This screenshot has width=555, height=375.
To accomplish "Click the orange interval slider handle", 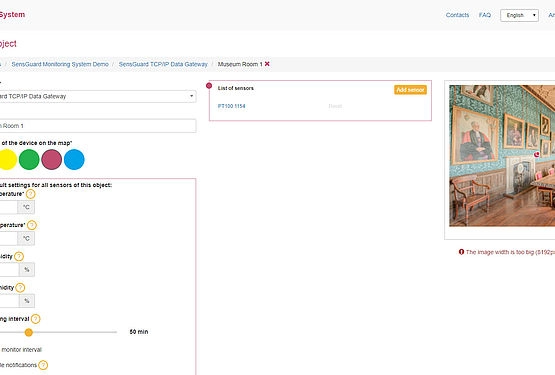I will click(29, 332).
